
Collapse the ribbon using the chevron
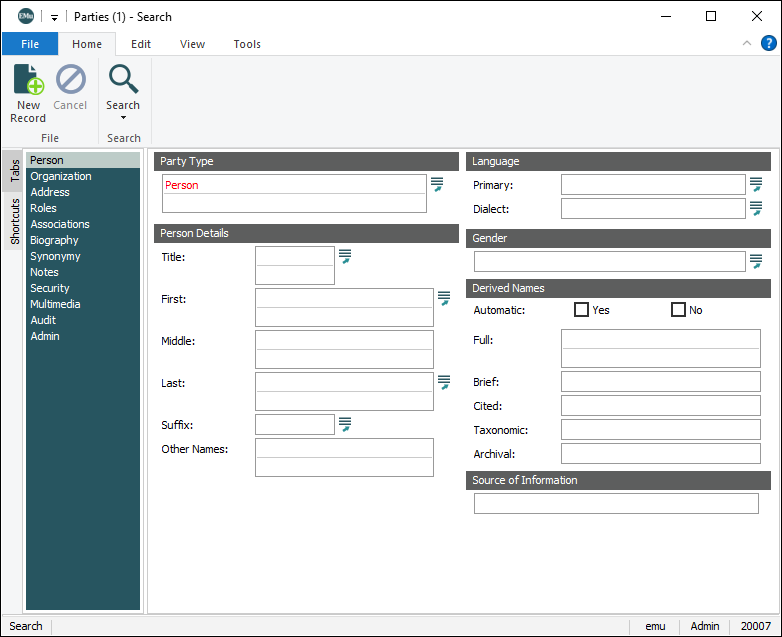coord(746,44)
